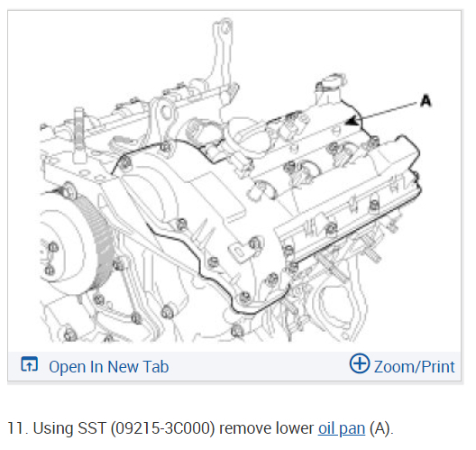Click the letter A callout in diagram
Image resolution: width=476 pixels, height=450 pixels.
point(426,100)
